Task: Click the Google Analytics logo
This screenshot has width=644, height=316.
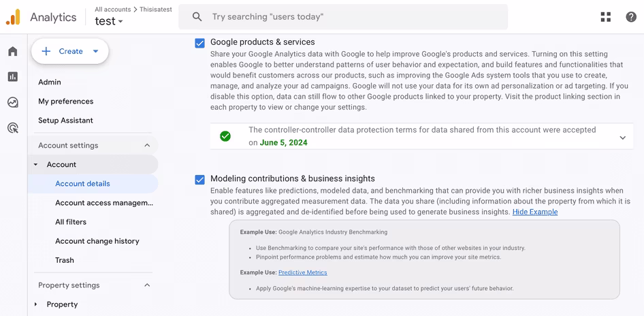Action: 13,17
